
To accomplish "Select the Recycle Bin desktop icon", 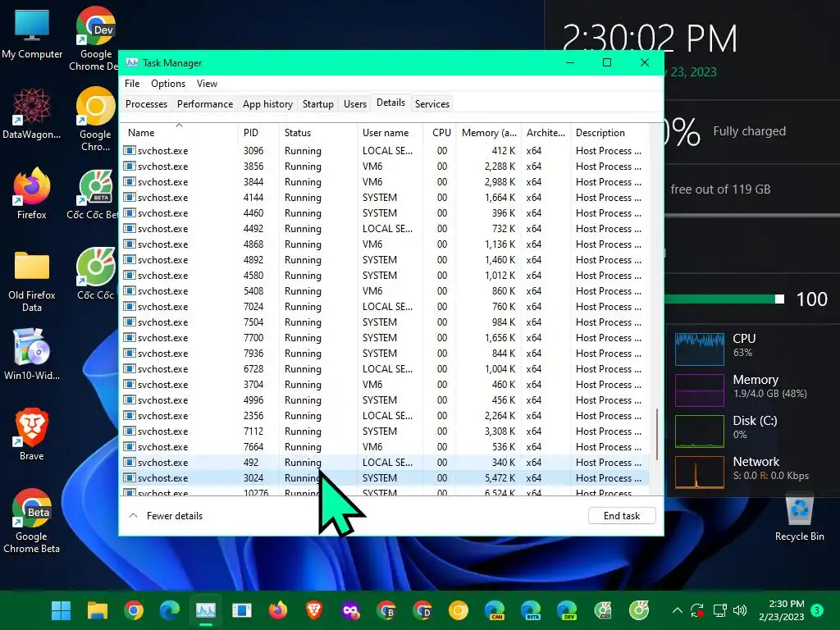I will (x=799, y=516).
